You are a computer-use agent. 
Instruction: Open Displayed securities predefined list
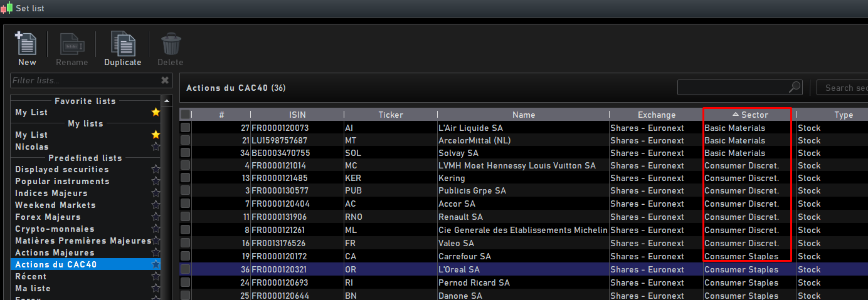coord(62,170)
